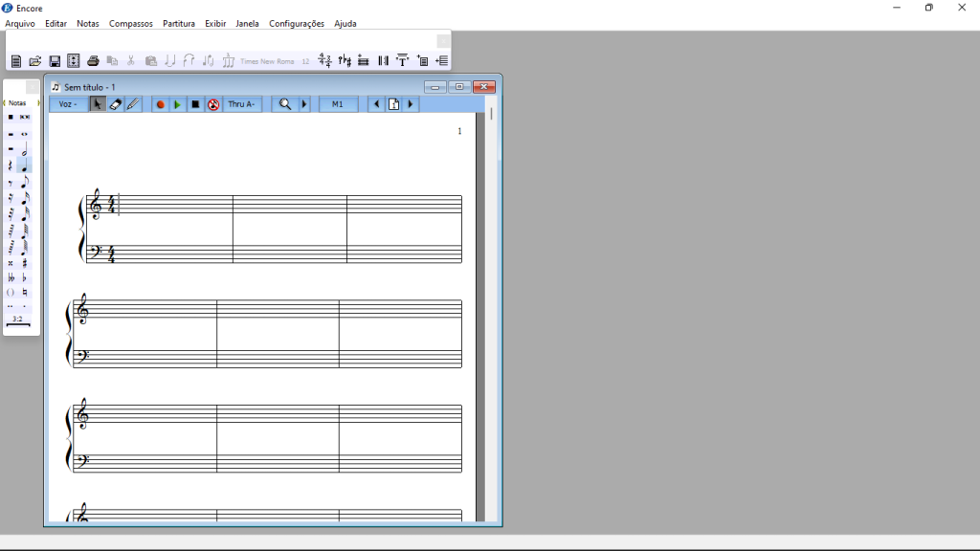Open the Times New Roman font selector

pyautogui.click(x=268, y=59)
